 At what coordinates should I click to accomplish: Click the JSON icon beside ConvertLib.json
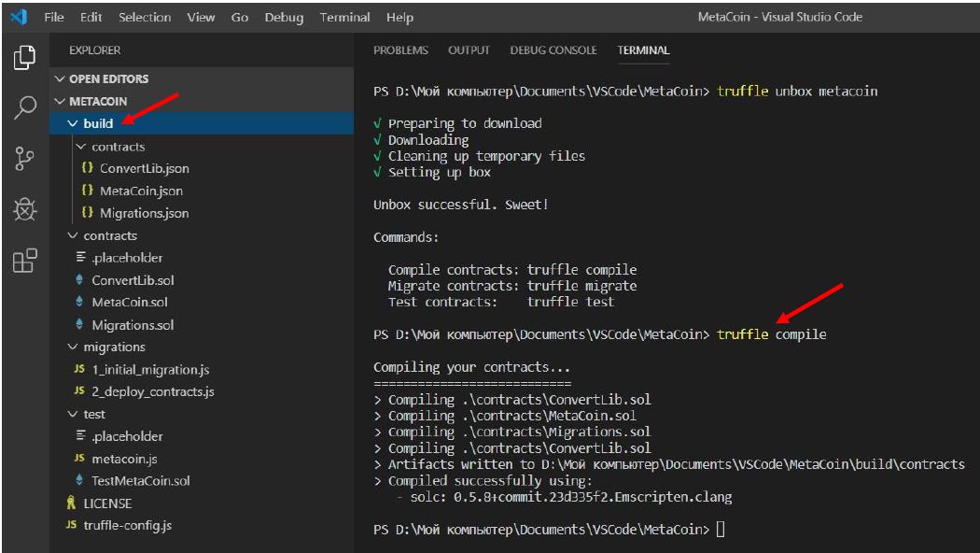click(x=87, y=169)
